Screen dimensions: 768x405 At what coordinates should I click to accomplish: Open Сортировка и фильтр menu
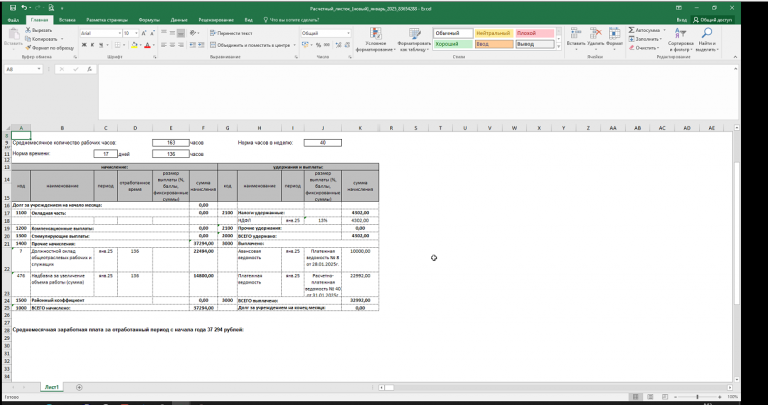point(680,40)
